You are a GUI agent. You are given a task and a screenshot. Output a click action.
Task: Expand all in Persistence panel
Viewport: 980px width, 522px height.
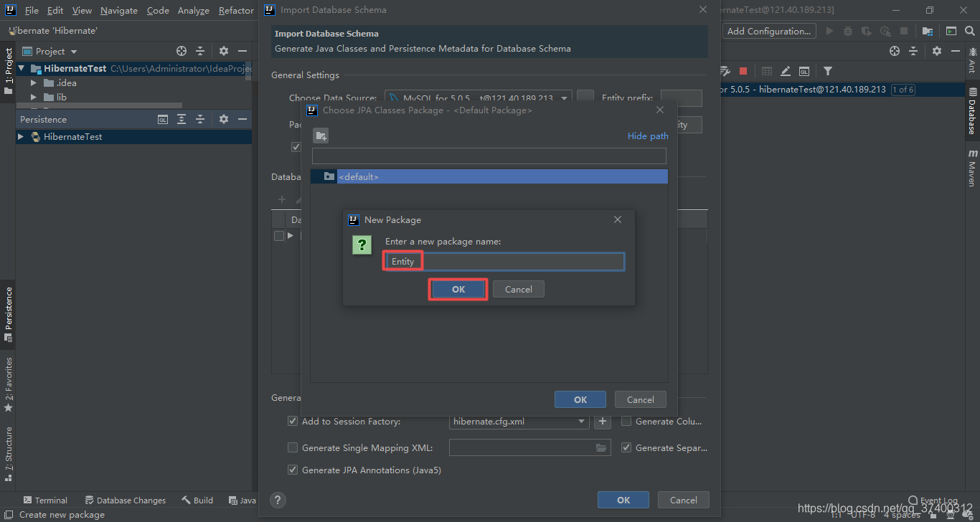[x=182, y=119]
